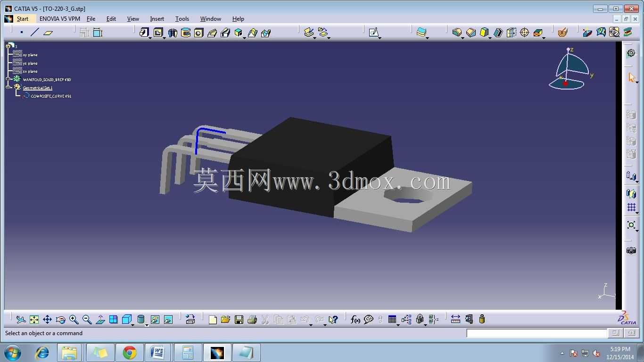644x362 pixels.
Task: Click the Normal View icon
Action: click(x=100, y=320)
